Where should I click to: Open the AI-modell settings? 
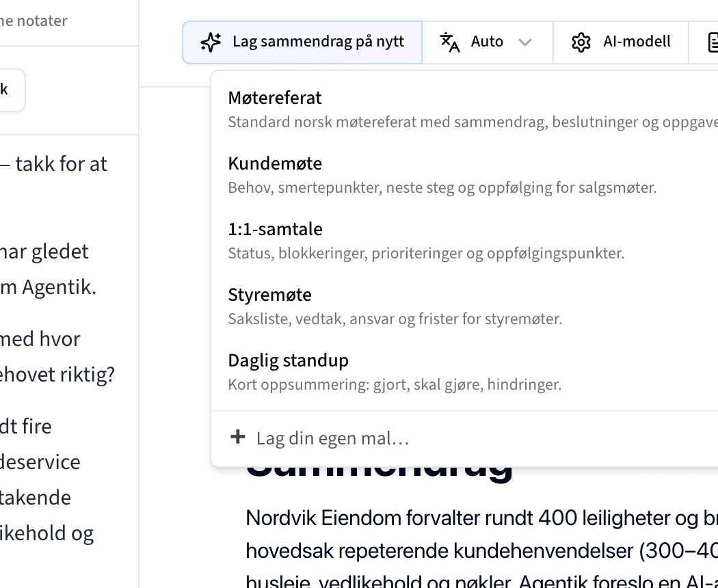621,42
